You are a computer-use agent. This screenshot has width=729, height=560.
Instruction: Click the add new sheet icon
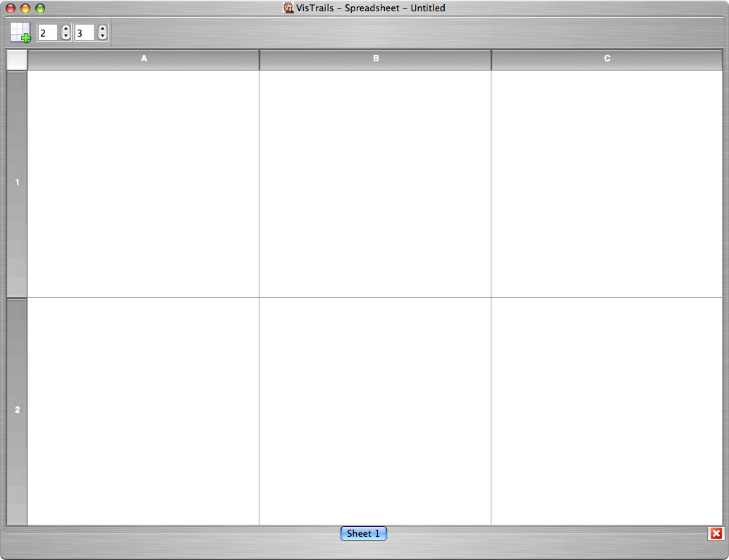[x=20, y=32]
